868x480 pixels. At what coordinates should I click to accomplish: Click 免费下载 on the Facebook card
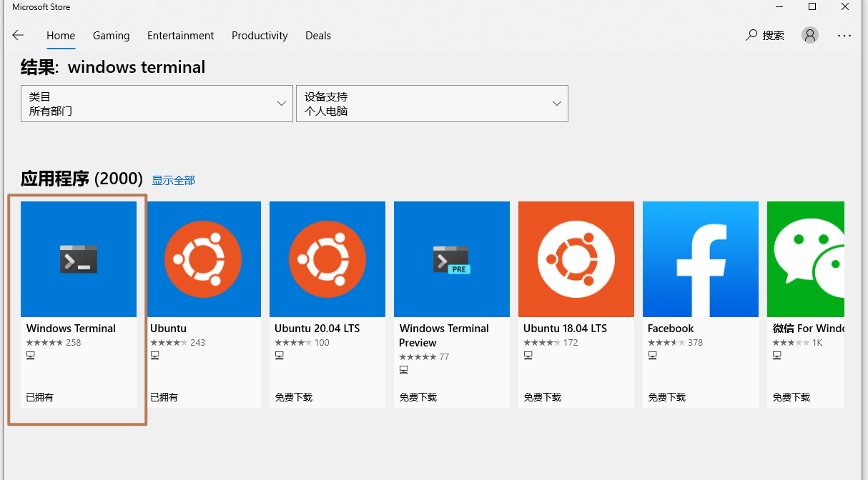667,397
